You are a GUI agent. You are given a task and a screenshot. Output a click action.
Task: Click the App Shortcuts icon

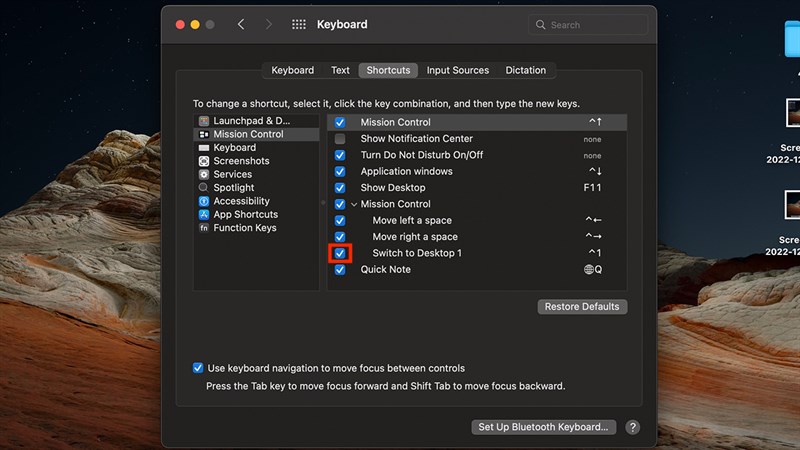(204, 215)
